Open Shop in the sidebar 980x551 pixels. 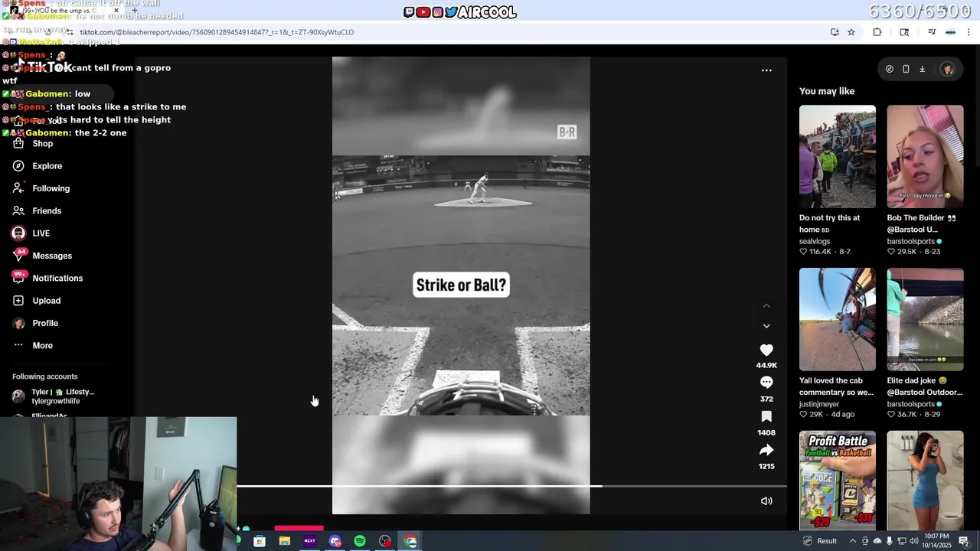click(43, 143)
